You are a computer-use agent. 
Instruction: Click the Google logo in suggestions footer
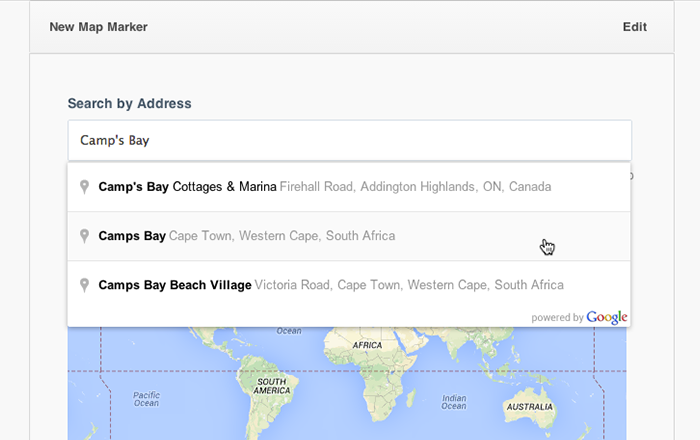click(607, 317)
